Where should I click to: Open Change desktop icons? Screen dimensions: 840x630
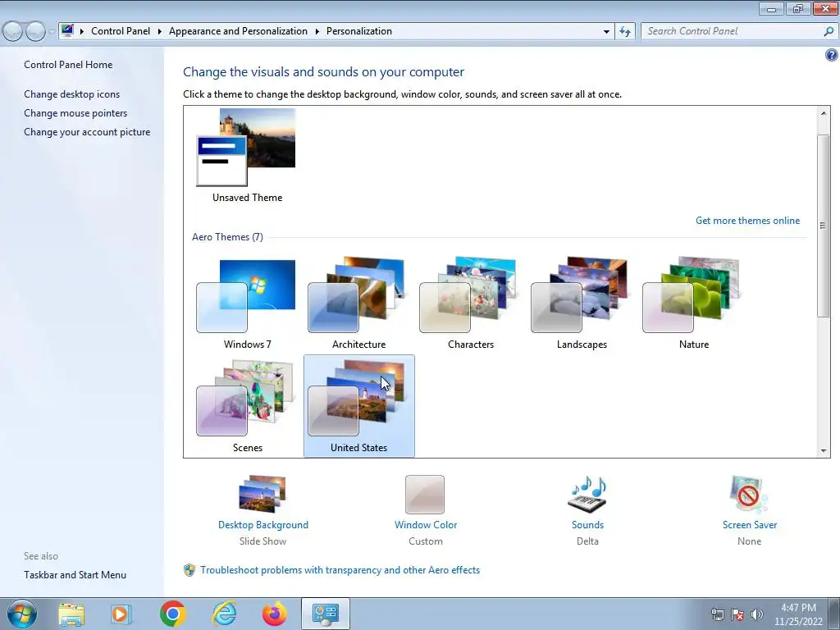(72, 94)
